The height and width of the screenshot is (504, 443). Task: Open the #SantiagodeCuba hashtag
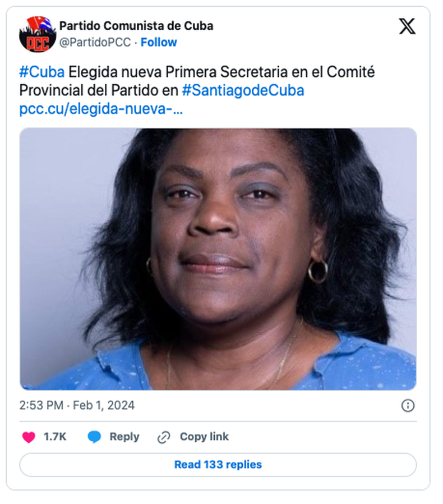(x=243, y=90)
